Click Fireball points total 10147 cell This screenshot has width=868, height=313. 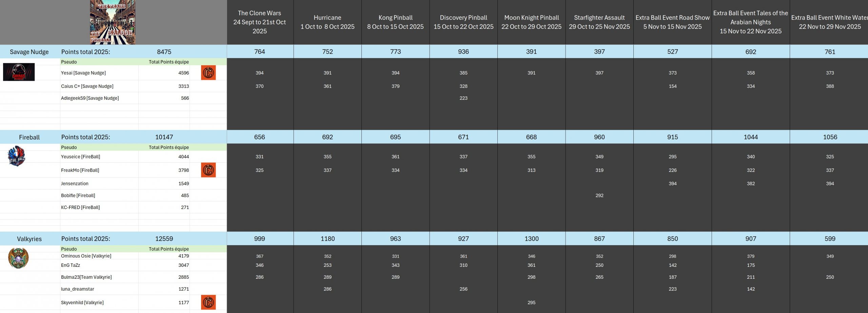pos(164,137)
